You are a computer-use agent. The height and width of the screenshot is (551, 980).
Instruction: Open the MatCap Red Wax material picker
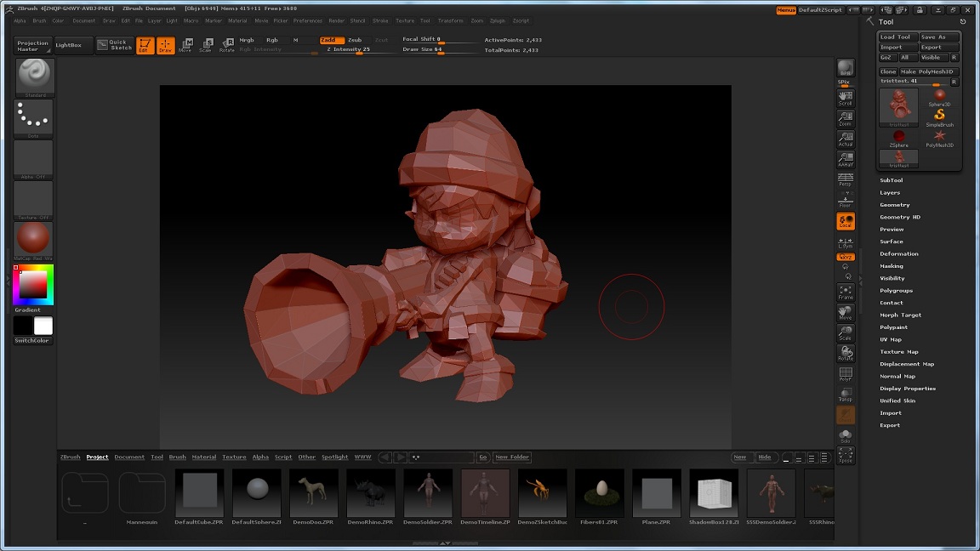tap(34, 240)
